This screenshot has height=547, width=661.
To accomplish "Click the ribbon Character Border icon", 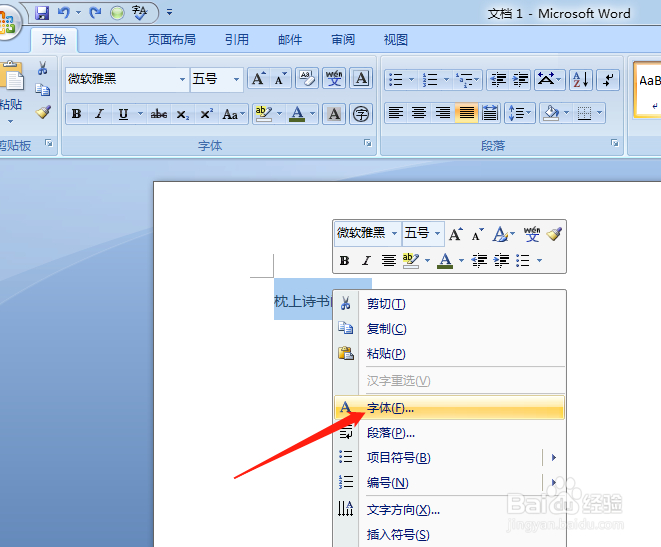I will click(x=361, y=79).
